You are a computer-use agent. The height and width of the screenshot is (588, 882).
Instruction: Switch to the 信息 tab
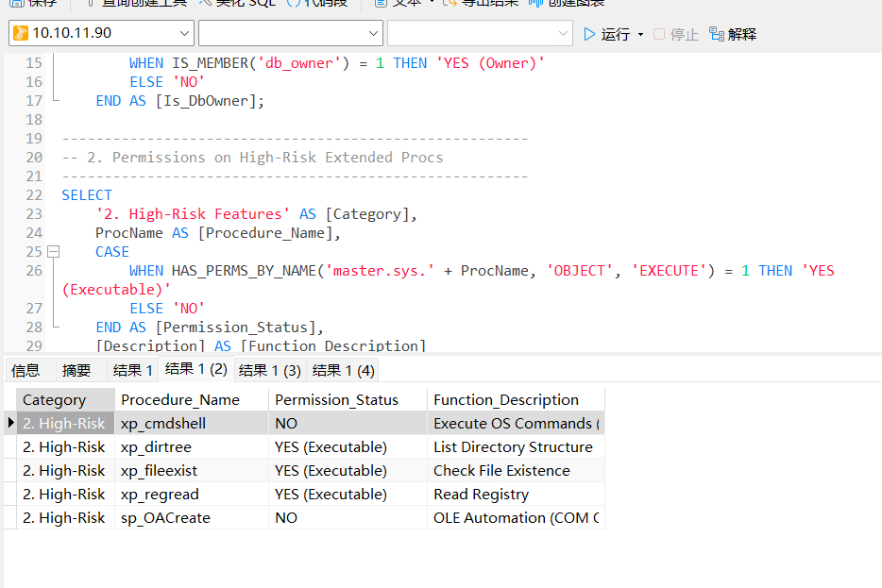tap(25, 370)
